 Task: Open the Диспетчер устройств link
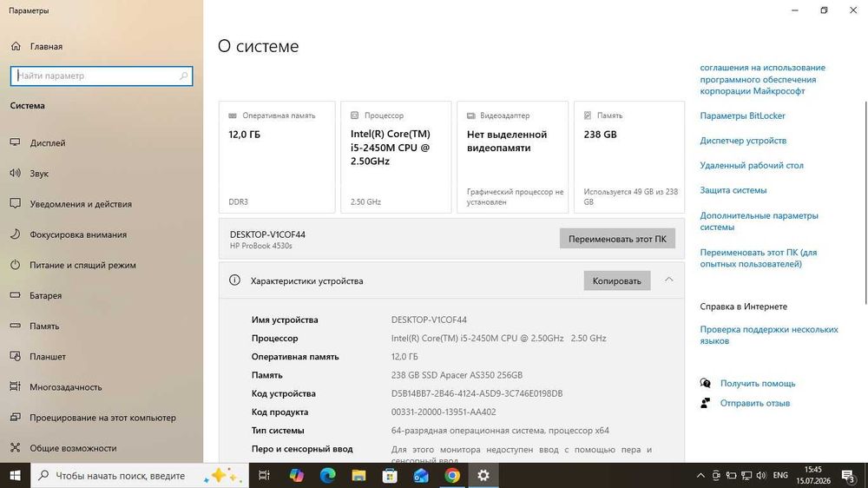743,141
